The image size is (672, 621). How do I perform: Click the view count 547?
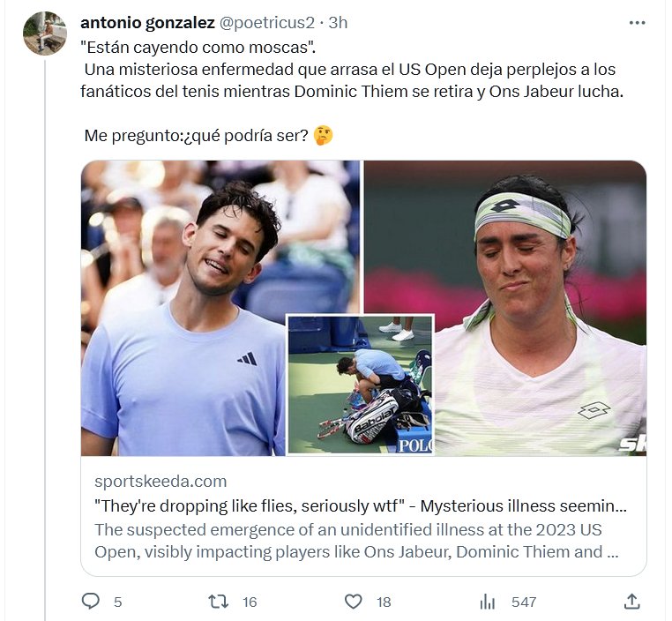[x=524, y=602]
